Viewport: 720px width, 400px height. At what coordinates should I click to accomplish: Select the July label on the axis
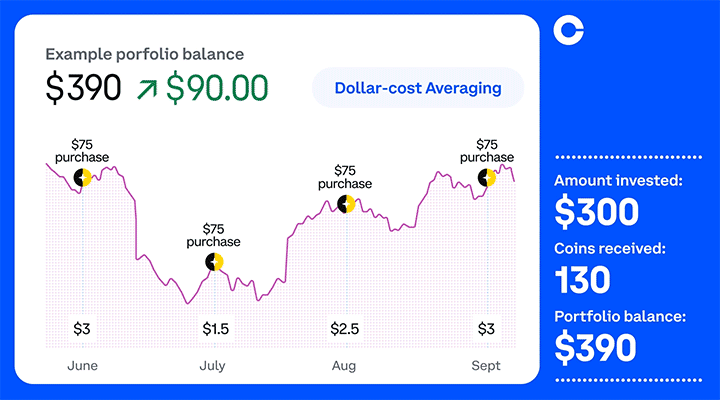(212, 366)
